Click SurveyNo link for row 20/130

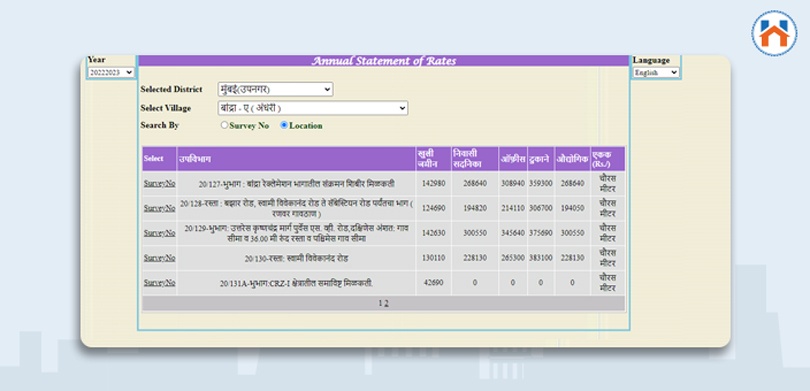tap(159, 258)
